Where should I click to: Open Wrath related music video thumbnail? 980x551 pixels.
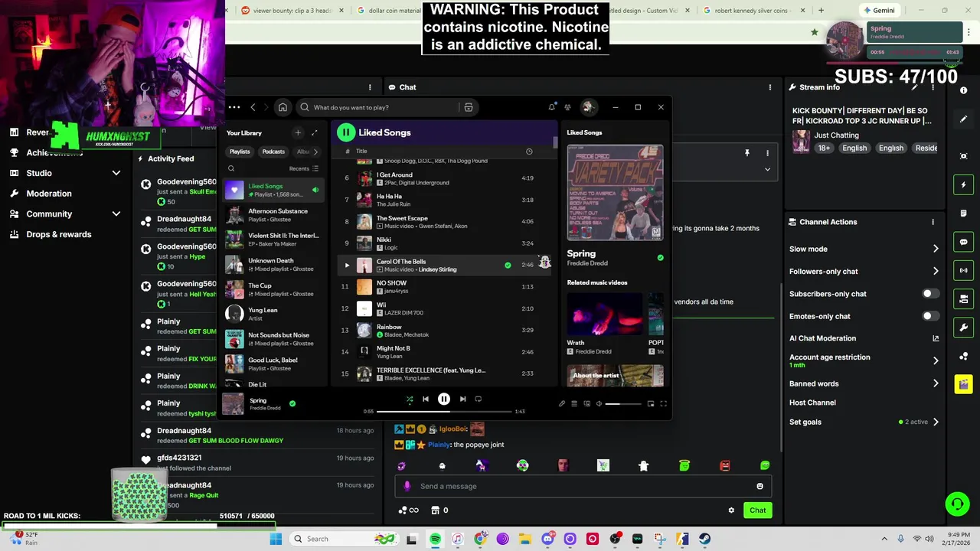(x=605, y=313)
